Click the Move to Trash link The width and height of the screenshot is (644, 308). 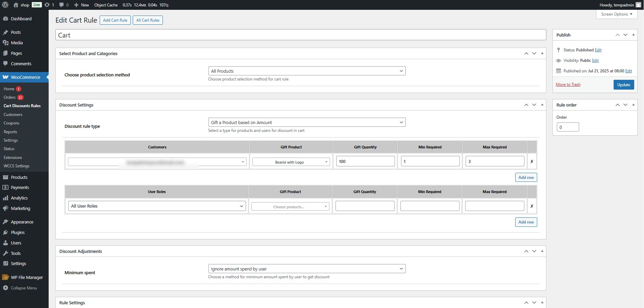[568, 85]
